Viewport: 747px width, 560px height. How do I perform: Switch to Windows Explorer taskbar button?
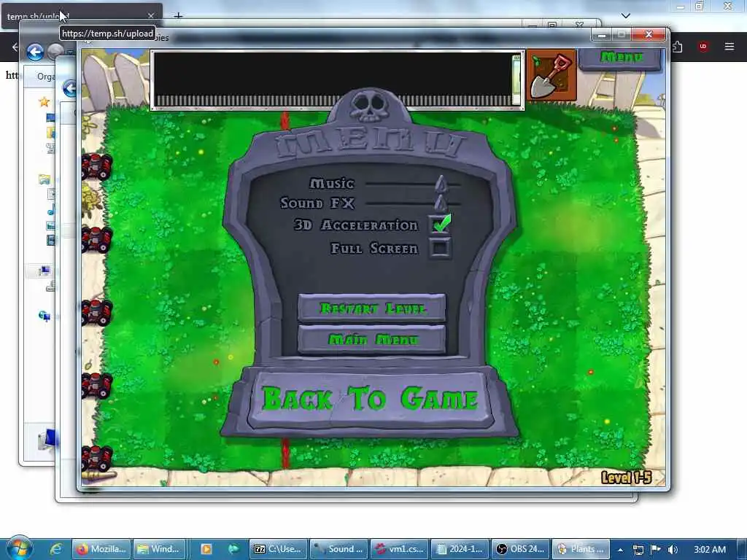click(159, 549)
